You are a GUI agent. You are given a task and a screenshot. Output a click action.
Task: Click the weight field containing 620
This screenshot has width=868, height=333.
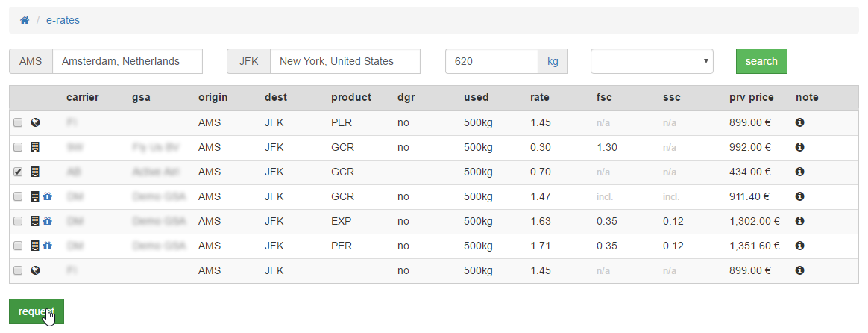[x=491, y=61]
